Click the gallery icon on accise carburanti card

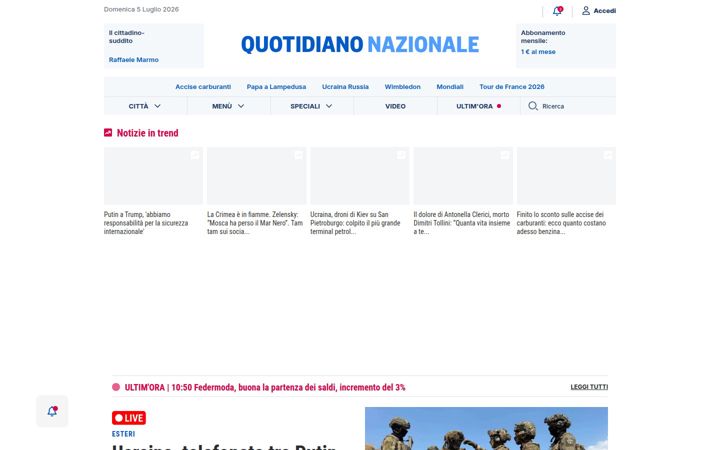pyautogui.click(x=608, y=155)
